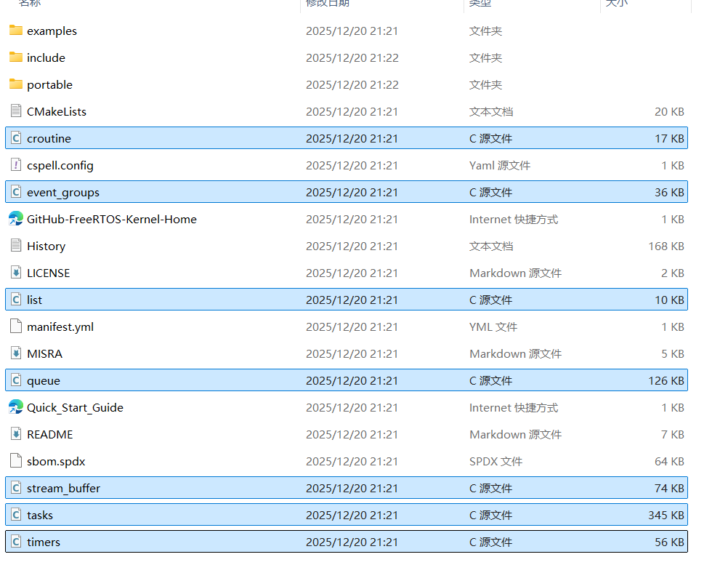
Task: Click the Internet 快捷方式 type of Quick_Start_Guide
Action: coord(514,408)
